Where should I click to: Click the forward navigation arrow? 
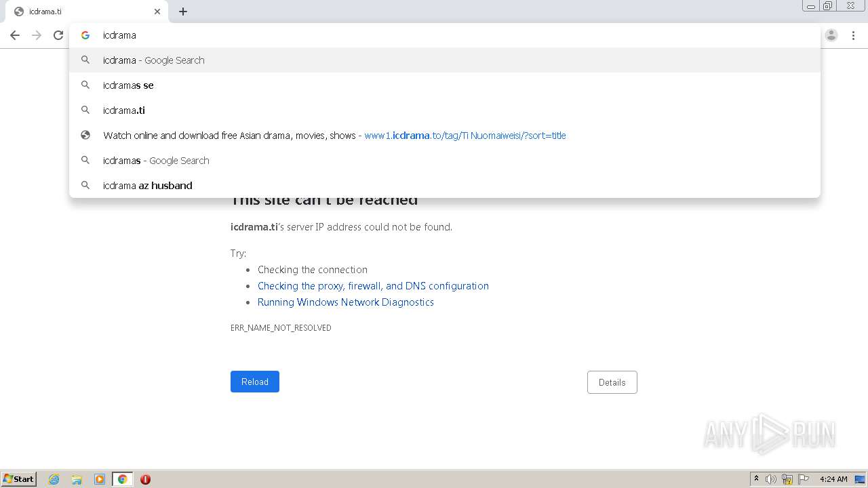coord(37,35)
